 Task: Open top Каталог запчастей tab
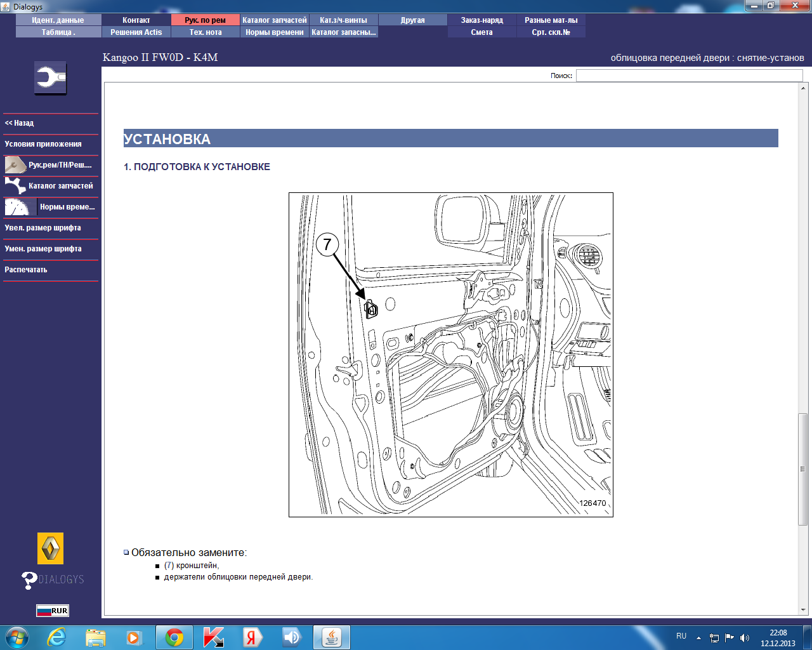click(275, 20)
